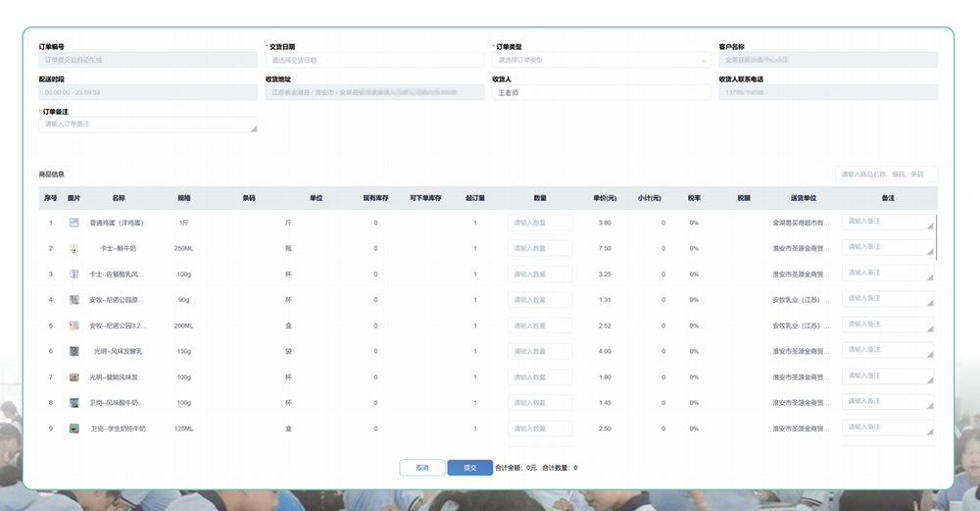Click the 备注 input in row 2
Image resolution: width=980 pixels, height=511 pixels.
pos(887,248)
